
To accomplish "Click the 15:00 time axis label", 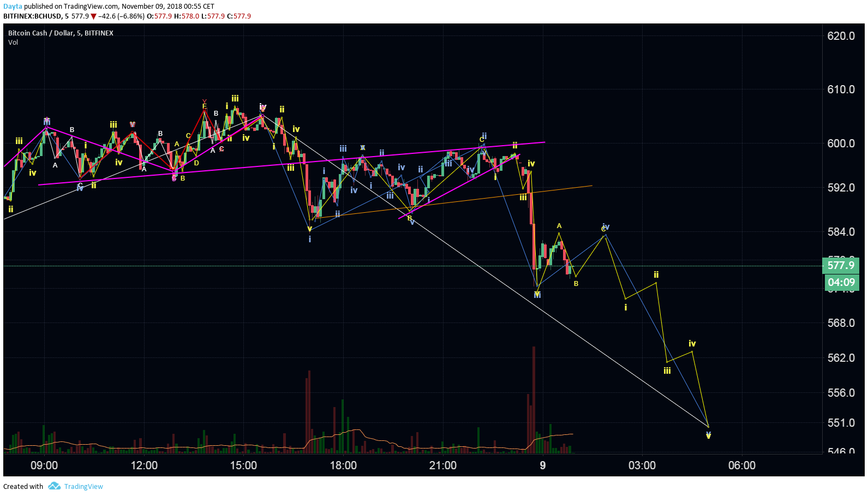I will click(x=243, y=465).
